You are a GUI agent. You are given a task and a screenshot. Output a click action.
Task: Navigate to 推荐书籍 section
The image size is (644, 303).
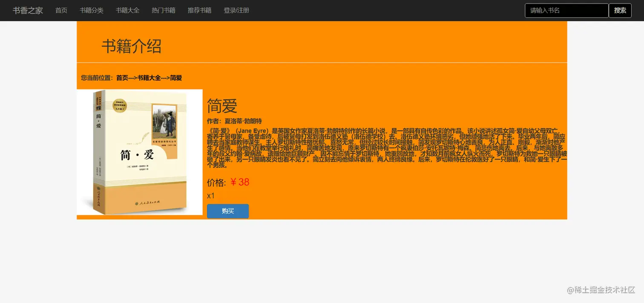[x=199, y=10]
